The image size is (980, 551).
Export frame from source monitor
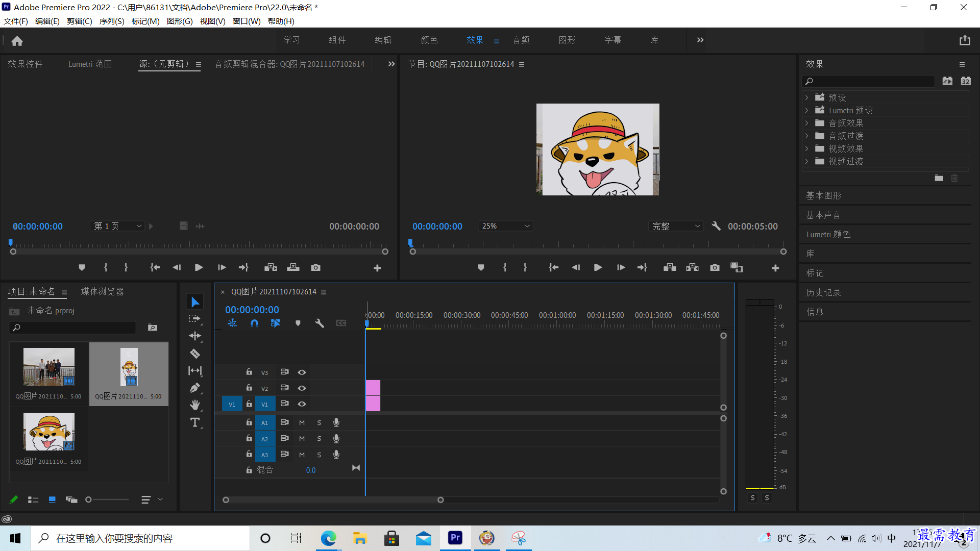[315, 267]
